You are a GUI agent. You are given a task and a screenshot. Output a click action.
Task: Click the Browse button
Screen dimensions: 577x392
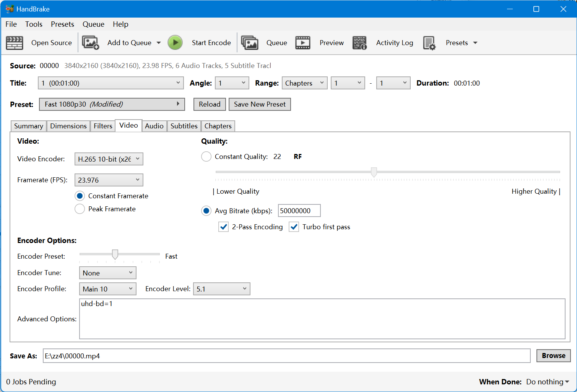(553, 356)
